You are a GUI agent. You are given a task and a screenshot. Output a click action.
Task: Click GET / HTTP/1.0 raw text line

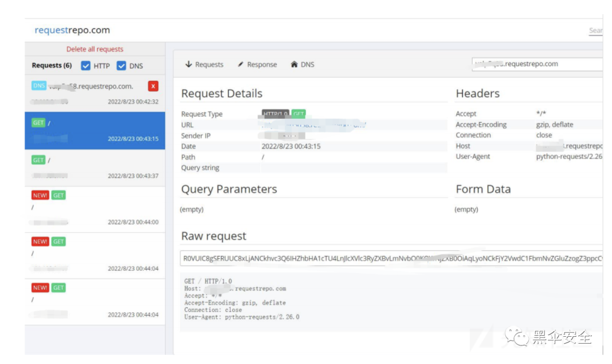coord(208,281)
